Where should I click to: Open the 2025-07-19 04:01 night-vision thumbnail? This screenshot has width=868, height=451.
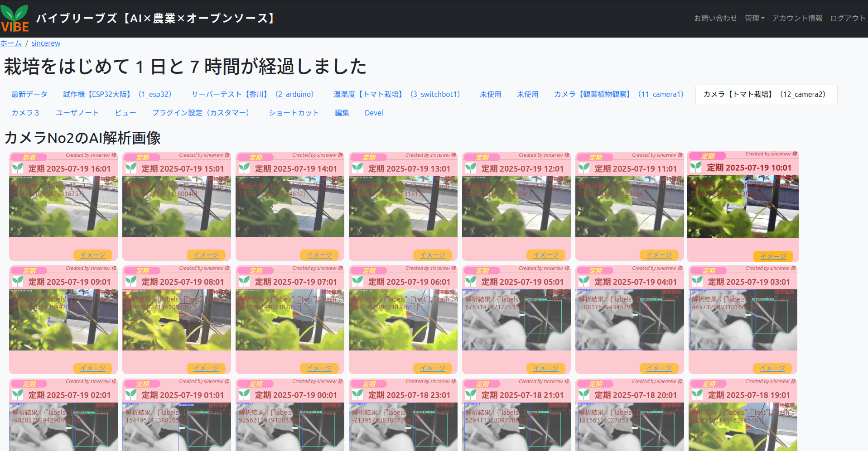(x=630, y=320)
